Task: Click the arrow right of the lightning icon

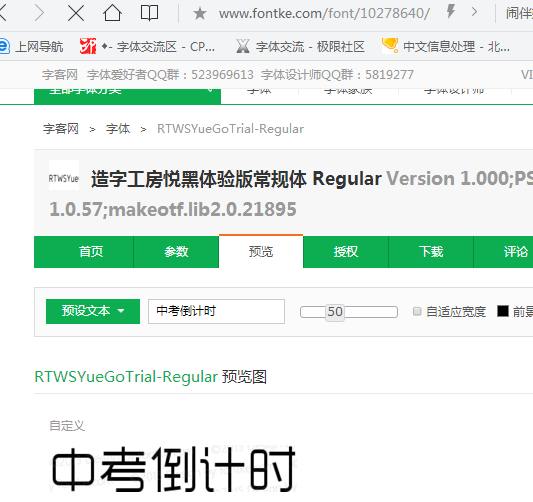Action: point(474,12)
